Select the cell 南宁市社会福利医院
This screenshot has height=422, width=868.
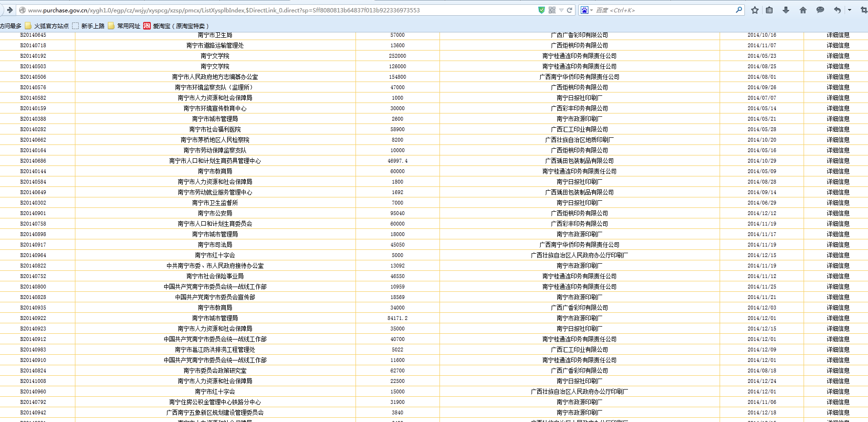(x=215, y=129)
